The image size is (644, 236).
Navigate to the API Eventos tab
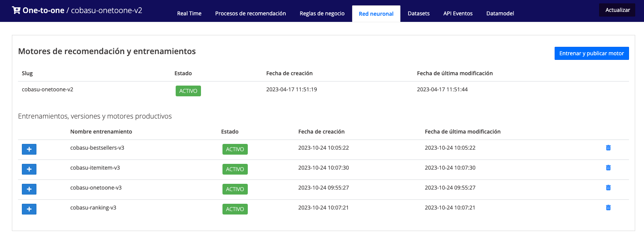458,13
